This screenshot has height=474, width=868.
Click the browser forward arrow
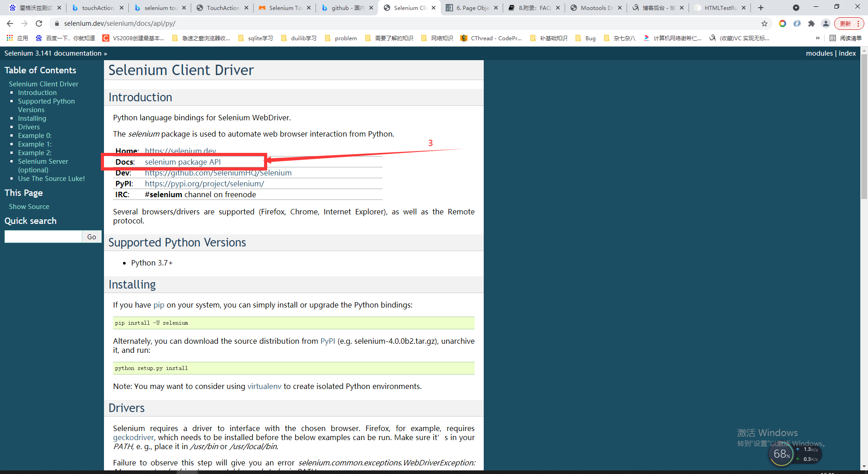tap(24, 24)
